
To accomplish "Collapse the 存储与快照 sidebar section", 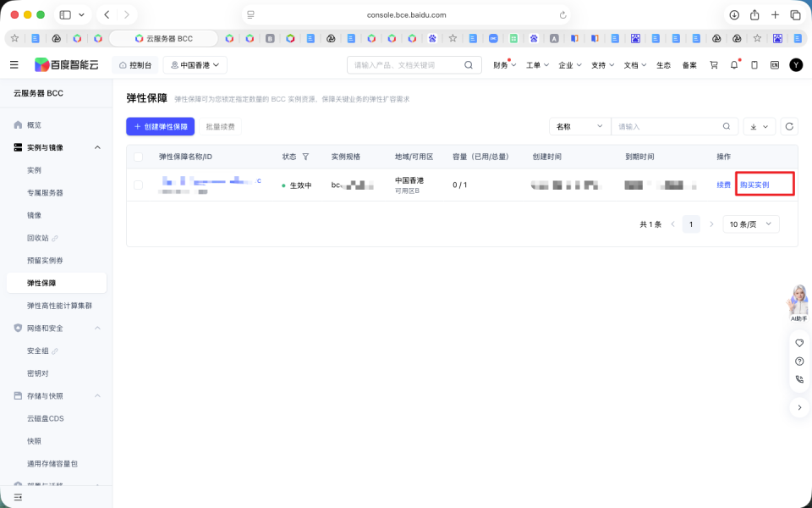I will (97, 396).
